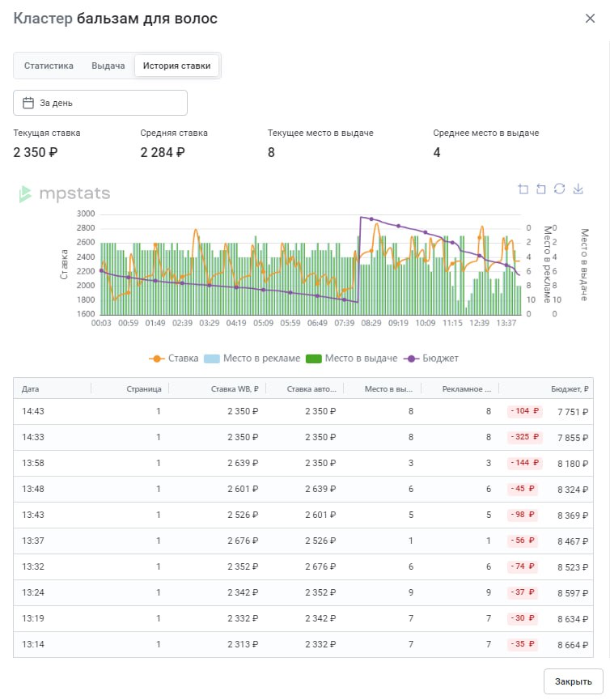Select the История ставки tab
610x700 pixels.
point(176,66)
